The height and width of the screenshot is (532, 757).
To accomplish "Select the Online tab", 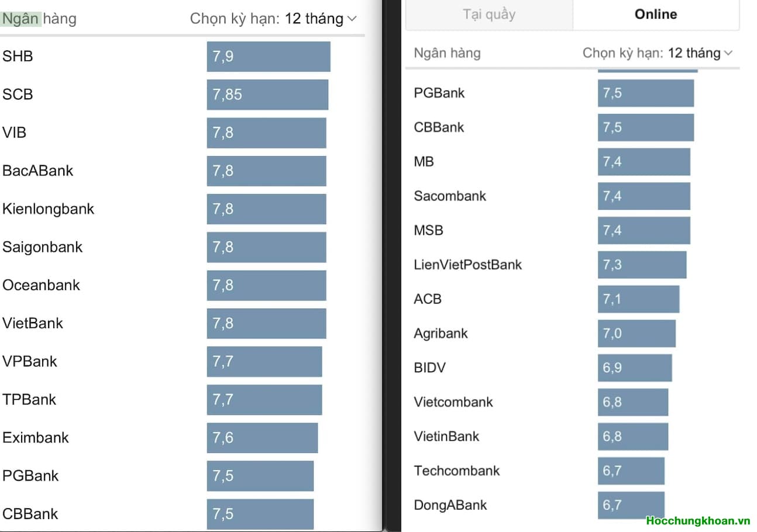I will coord(655,14).
